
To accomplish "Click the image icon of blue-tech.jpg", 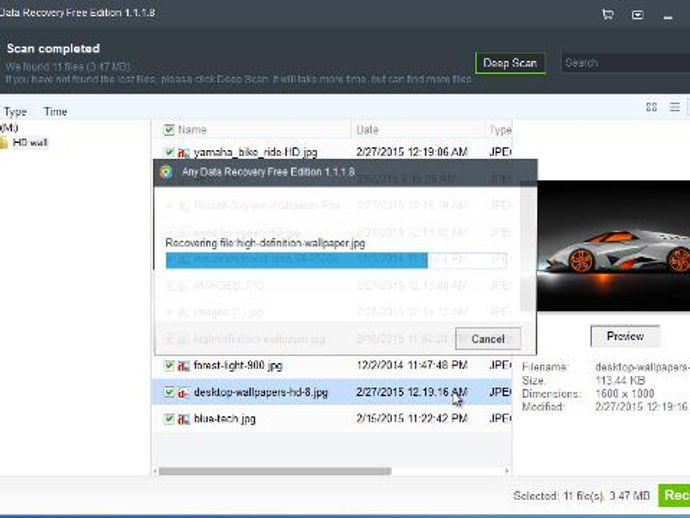I will [184, 419].
